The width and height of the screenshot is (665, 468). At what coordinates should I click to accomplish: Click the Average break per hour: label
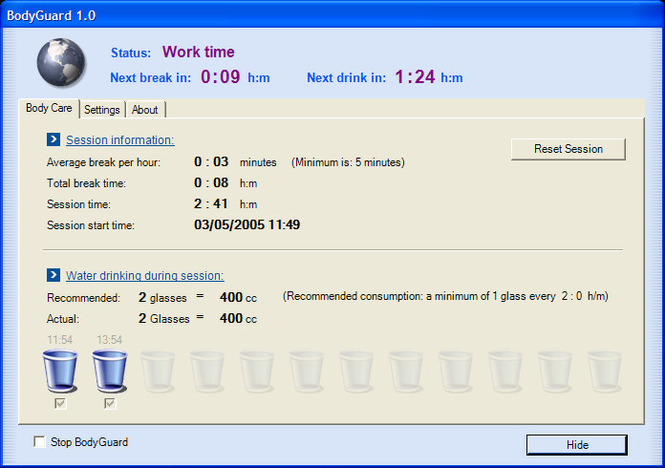coord(103,162)
